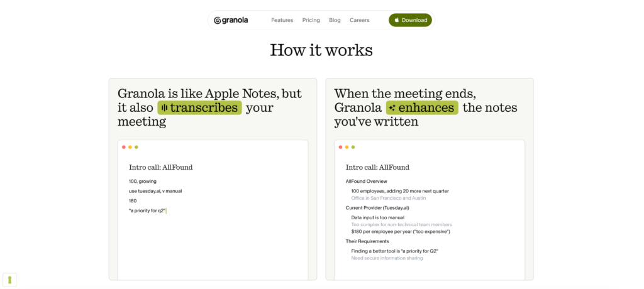Click the Apple icon in Download button
The image size is (644, 289).
(397, 20)
